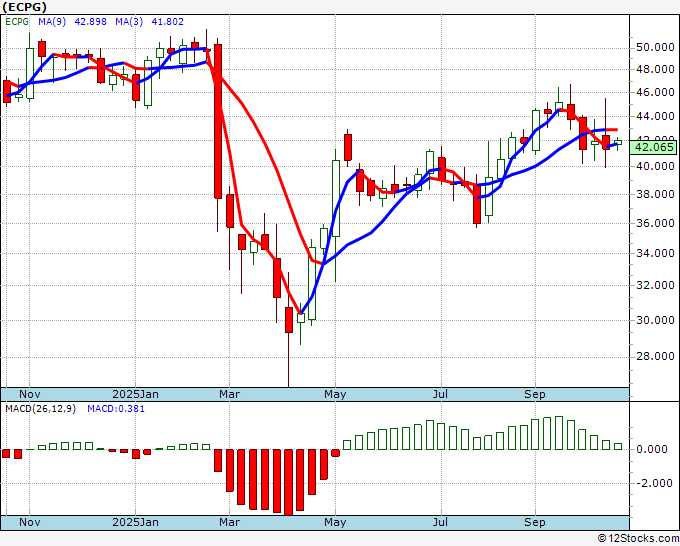This screenshot has width=680, height=546.
Task: Click the 50.000 price axis label
Action: coord(655,47)
